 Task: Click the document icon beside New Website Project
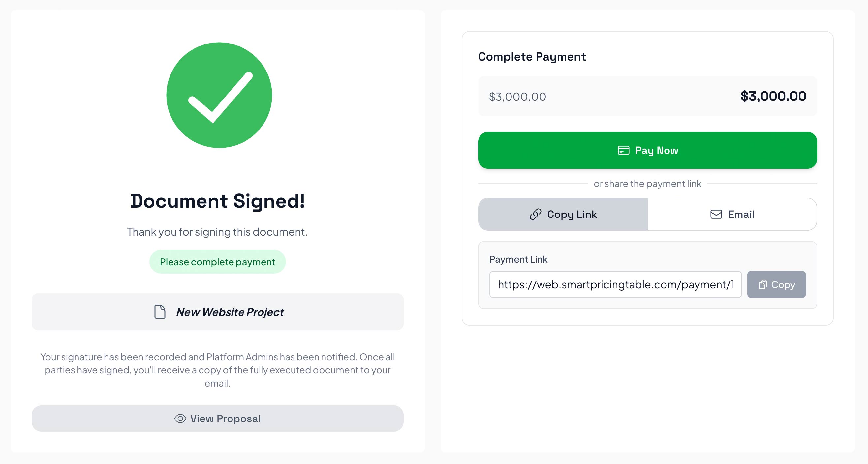coord(160,312)
